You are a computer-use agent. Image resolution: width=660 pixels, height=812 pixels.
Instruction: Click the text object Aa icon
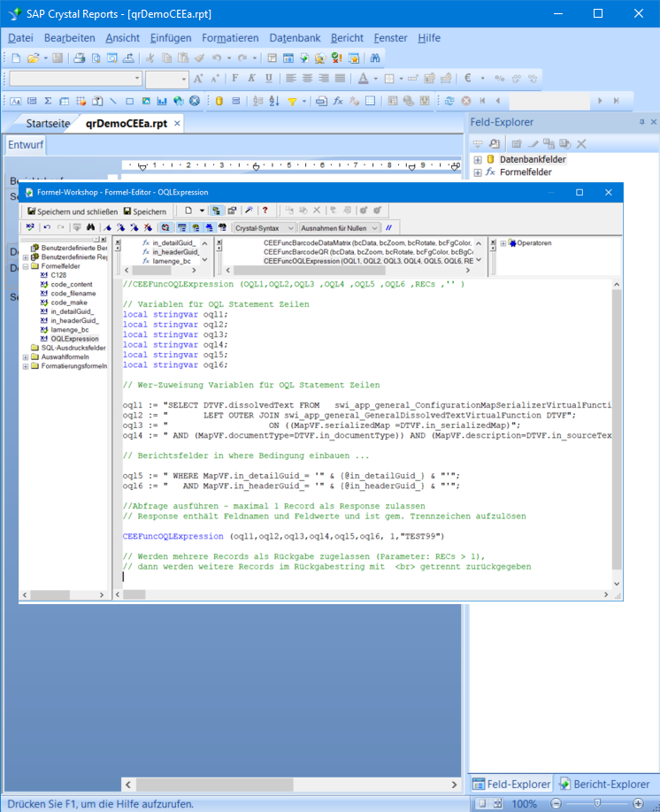(16, 101)
